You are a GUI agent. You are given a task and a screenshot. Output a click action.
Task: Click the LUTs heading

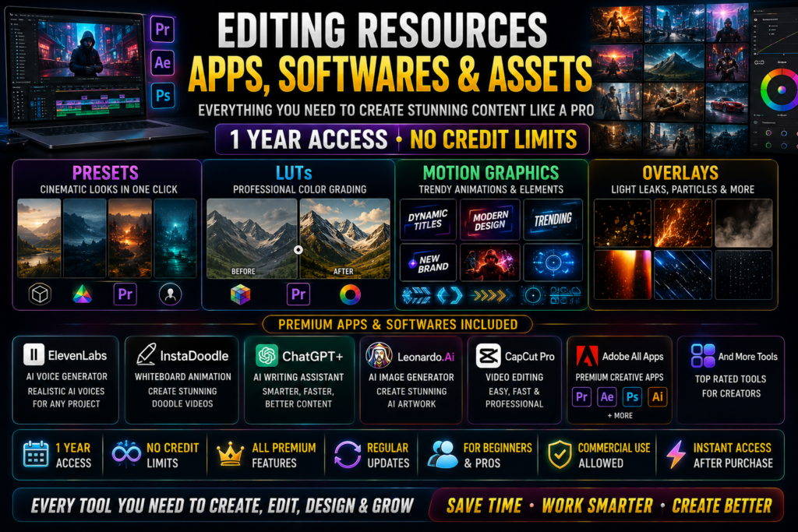point(294,173)
